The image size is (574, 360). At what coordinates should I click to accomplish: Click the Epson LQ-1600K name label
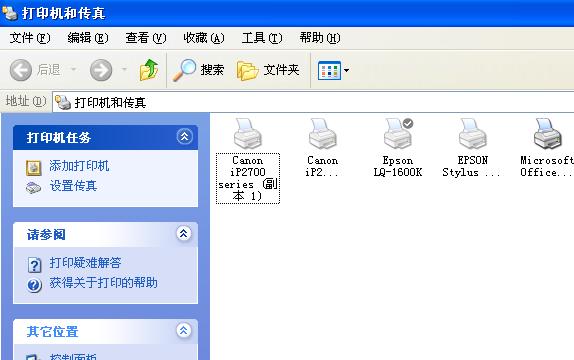point(398,166)
